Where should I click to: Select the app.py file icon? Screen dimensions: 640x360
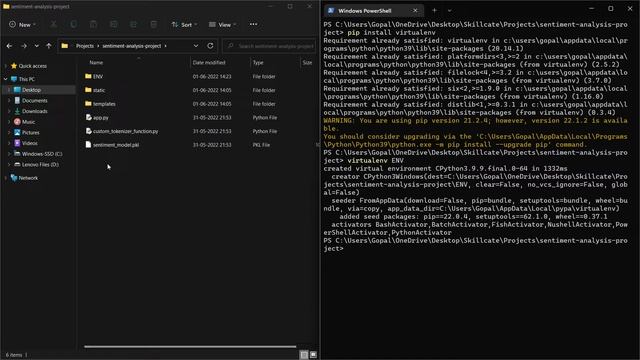point(88,118)
